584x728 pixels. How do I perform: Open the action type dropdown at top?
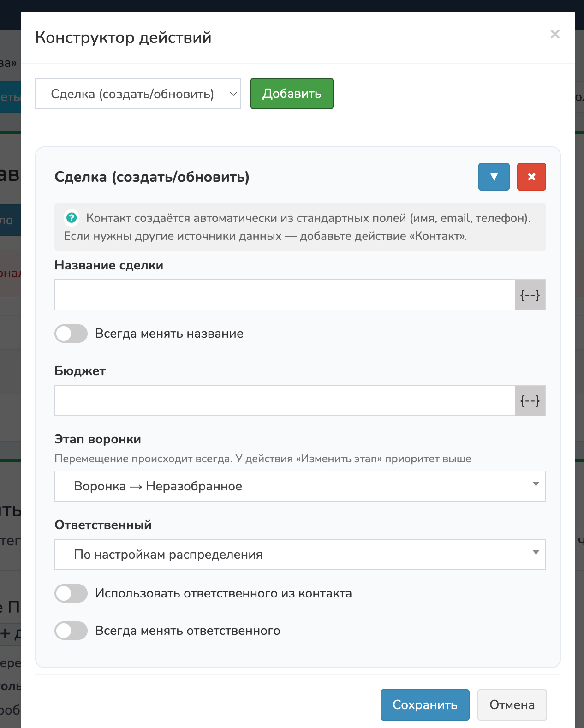coord(138,94)
